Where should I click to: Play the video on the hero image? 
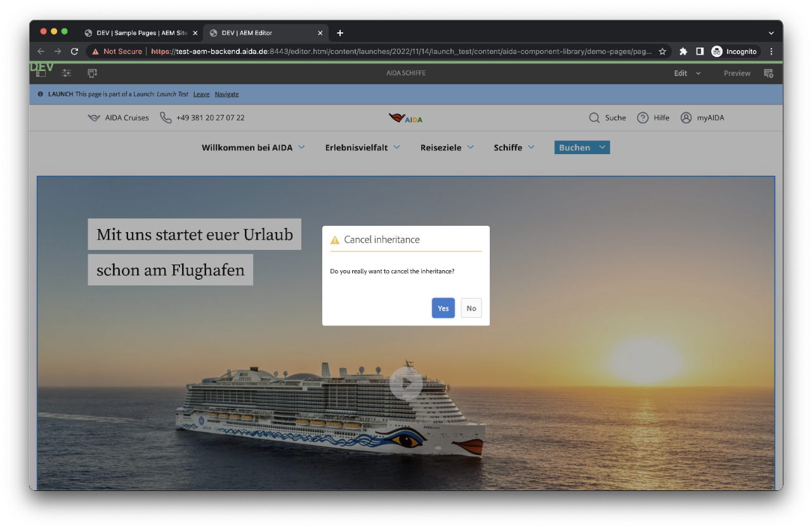click(405, 383)
